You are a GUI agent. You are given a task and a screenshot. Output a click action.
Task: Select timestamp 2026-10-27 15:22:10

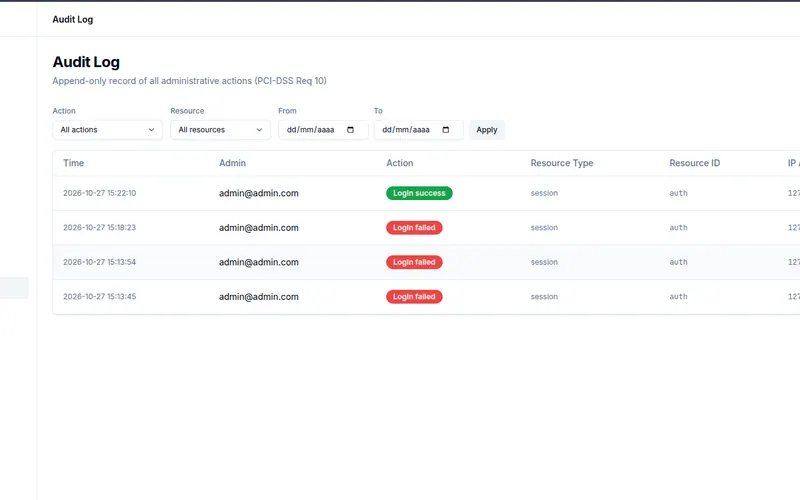(99, 193)
